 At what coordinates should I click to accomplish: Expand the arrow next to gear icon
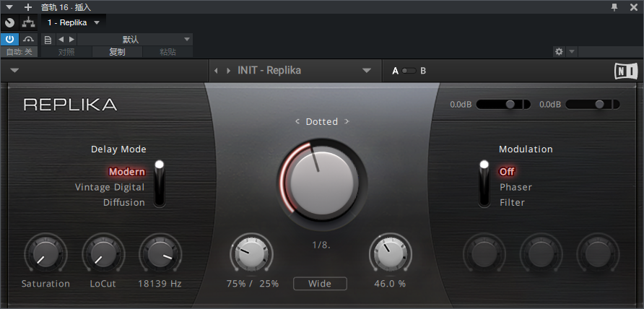point(571,52)
